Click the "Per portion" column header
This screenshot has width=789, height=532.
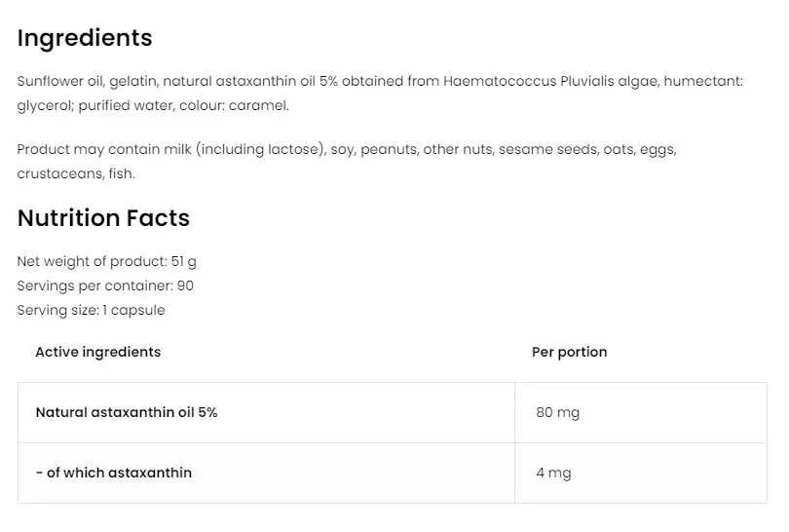coord(569,352)
